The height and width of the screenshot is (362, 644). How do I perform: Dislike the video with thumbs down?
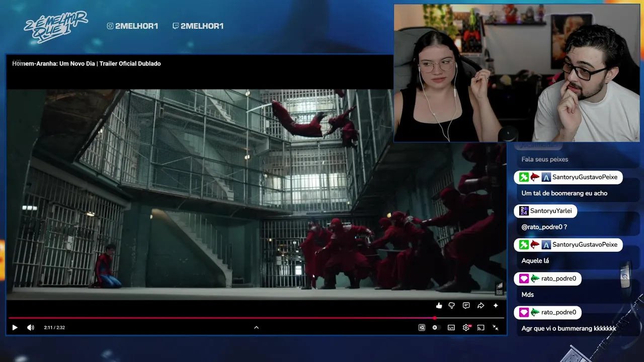click(x=452, y=305)
